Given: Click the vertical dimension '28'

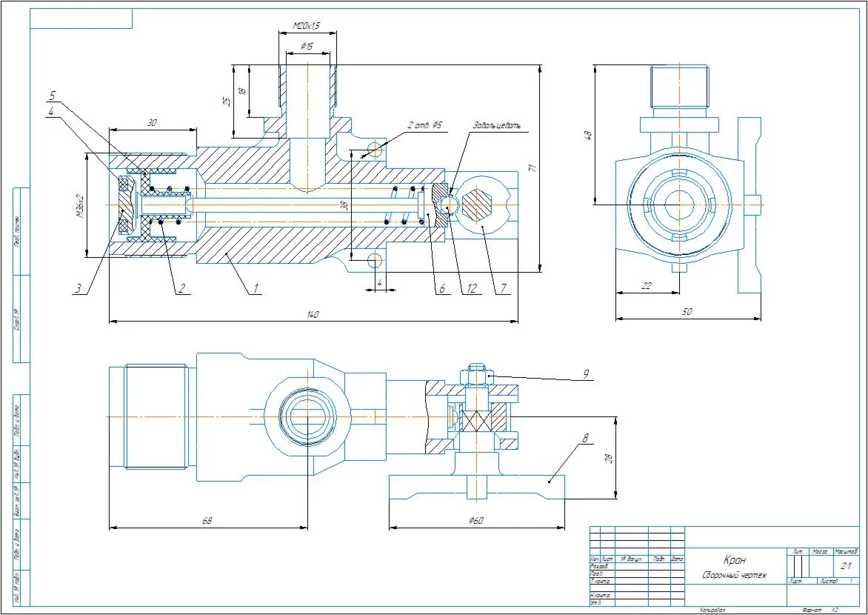Looking at the screenshot, I should (x=610, y=459).
